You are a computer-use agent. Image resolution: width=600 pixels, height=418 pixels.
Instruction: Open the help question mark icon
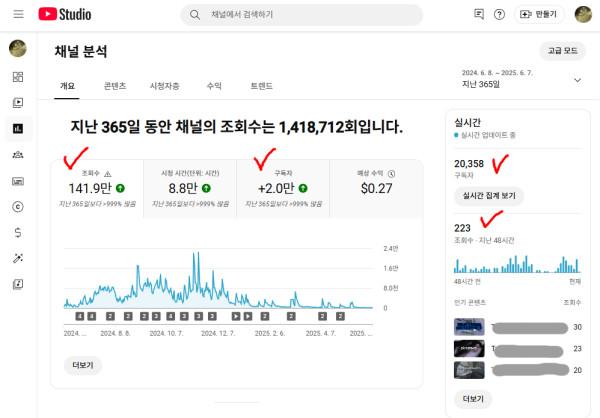[499, 15]
